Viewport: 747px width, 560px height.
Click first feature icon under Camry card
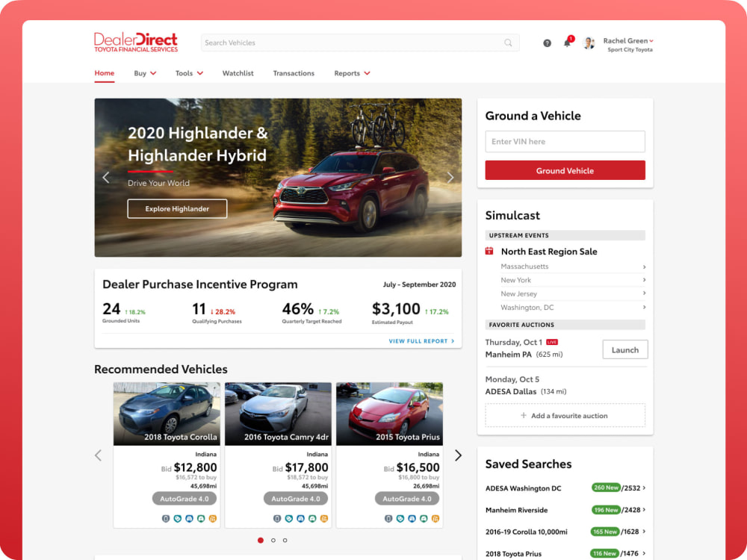click(277, 519)
